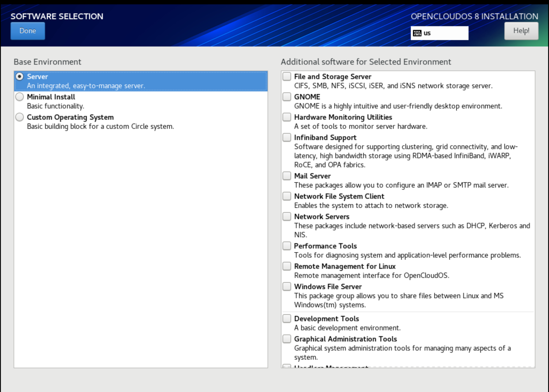The image size is (549, 392).
Task: Click the 'Graphical Administration Tools' label
Action: [x=346, y=339]
